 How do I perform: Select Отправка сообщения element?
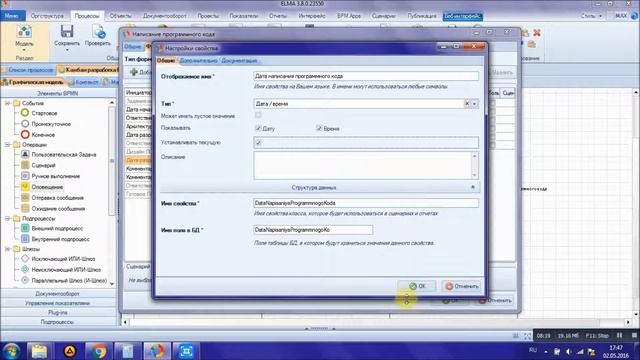[58, 198]
